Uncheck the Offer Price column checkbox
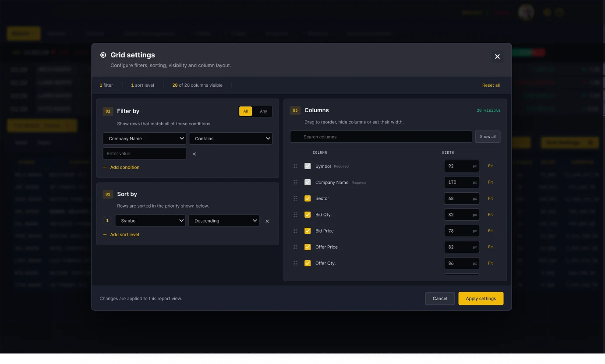 pos(308,247)
